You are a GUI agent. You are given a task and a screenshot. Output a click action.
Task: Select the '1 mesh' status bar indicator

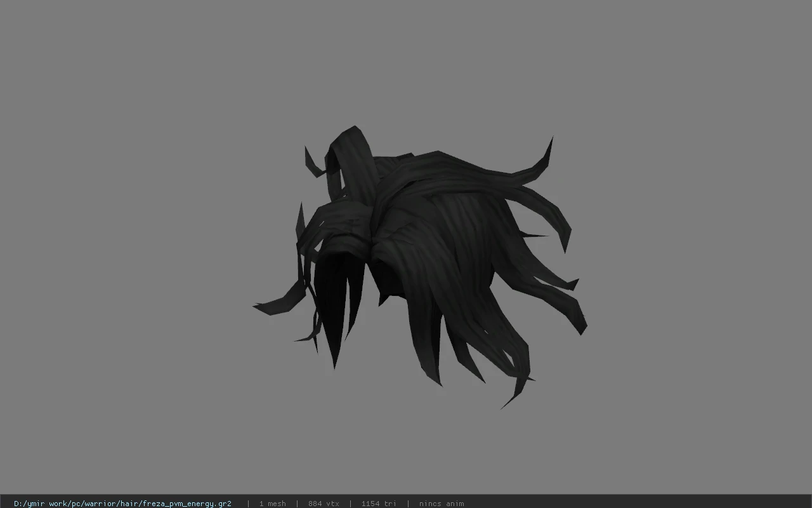273,504
